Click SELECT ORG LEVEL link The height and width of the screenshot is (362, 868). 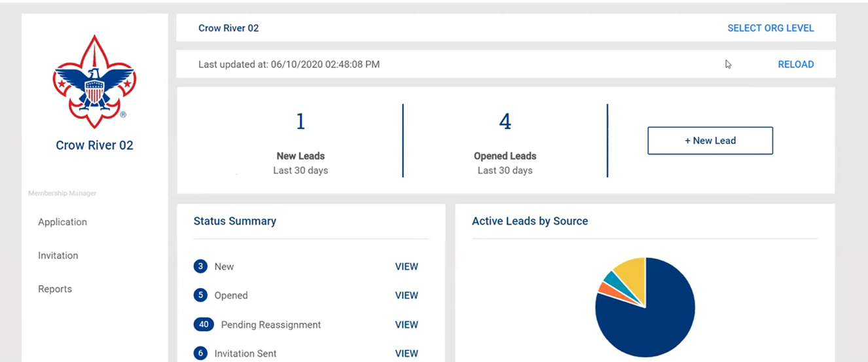[770, 28]
